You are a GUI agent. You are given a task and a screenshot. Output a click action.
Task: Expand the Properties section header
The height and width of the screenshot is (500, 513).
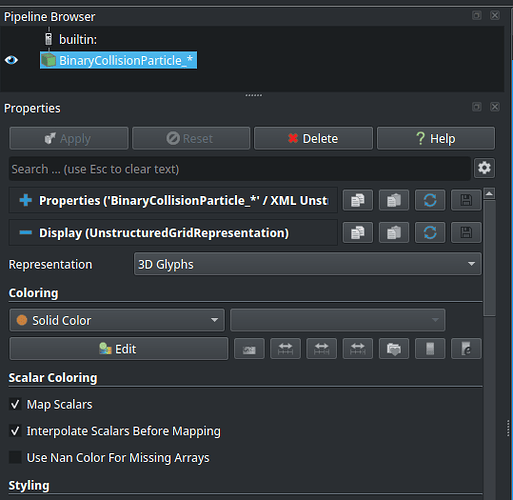(x=173, y=201)
